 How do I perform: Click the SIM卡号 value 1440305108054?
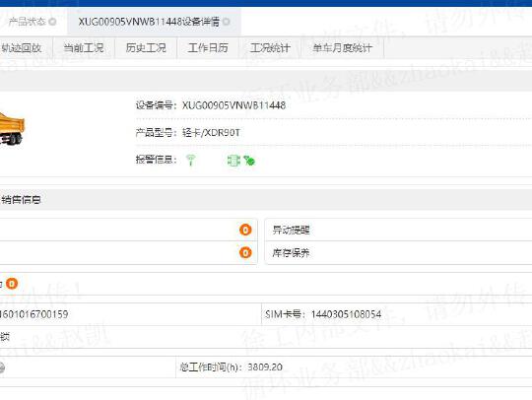click(346, 314)
